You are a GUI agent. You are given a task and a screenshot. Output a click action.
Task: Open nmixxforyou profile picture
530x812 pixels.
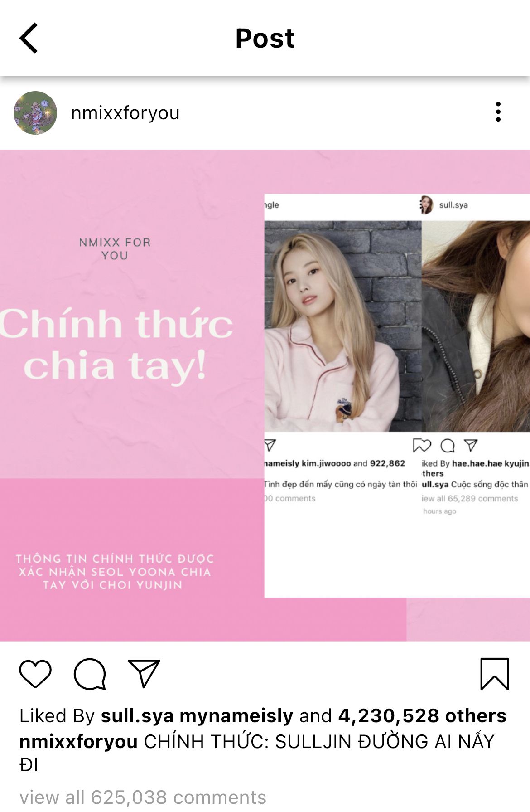[x=35, y=113]
